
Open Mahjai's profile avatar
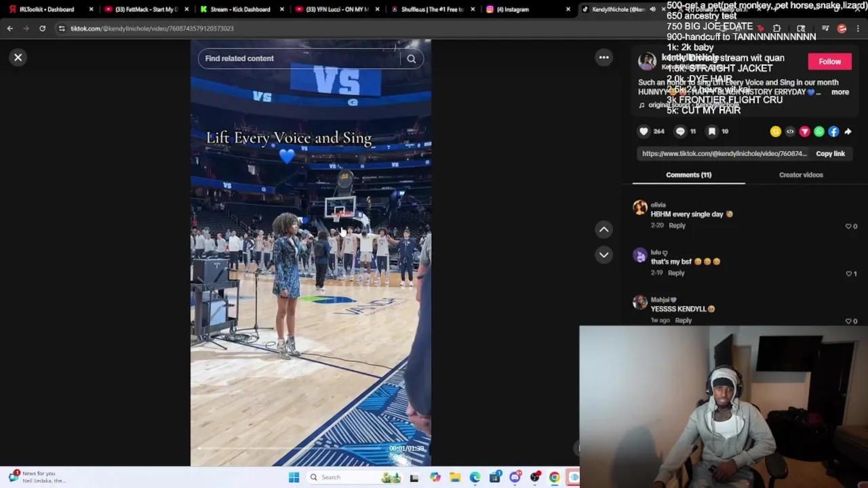(639, 302)
